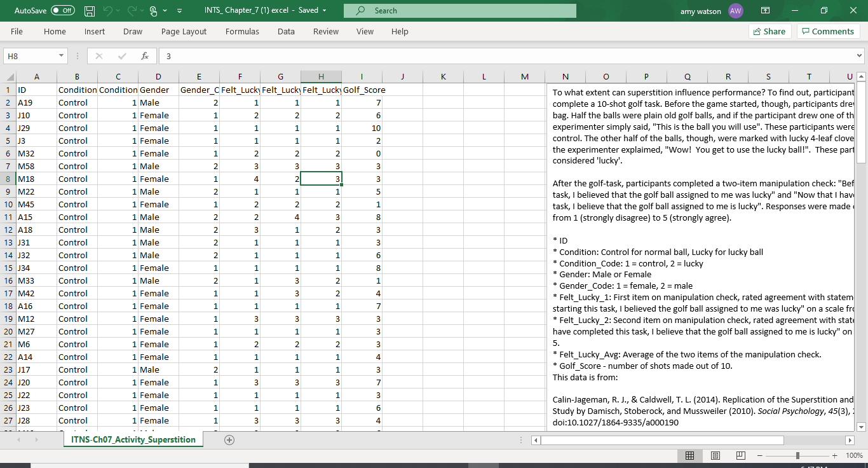
Task: Click the Comments button
Action: pyautogui.click(x=828, y=31)
